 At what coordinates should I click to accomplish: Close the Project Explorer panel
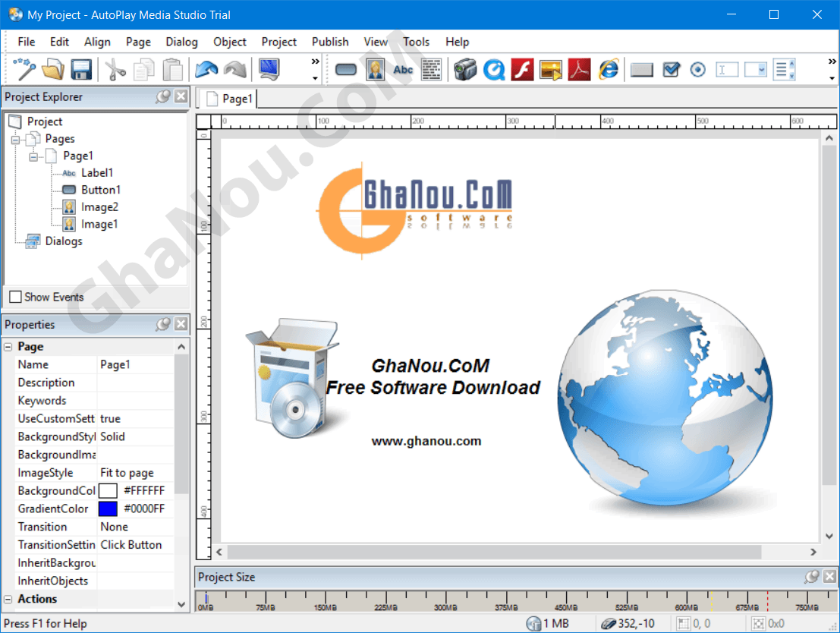coord(181,96)
